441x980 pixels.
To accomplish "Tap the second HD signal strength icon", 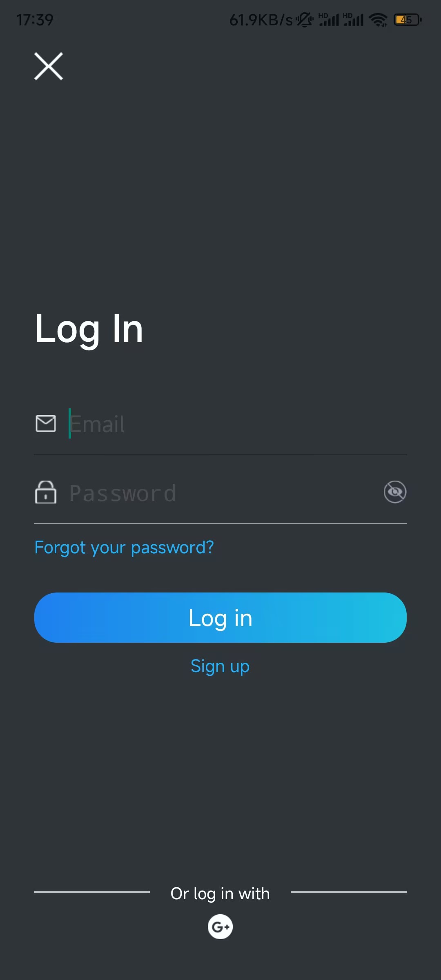I will coord(353,20).
